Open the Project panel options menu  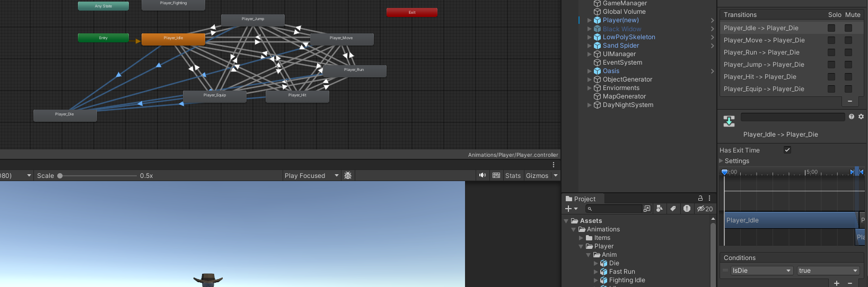709,198
